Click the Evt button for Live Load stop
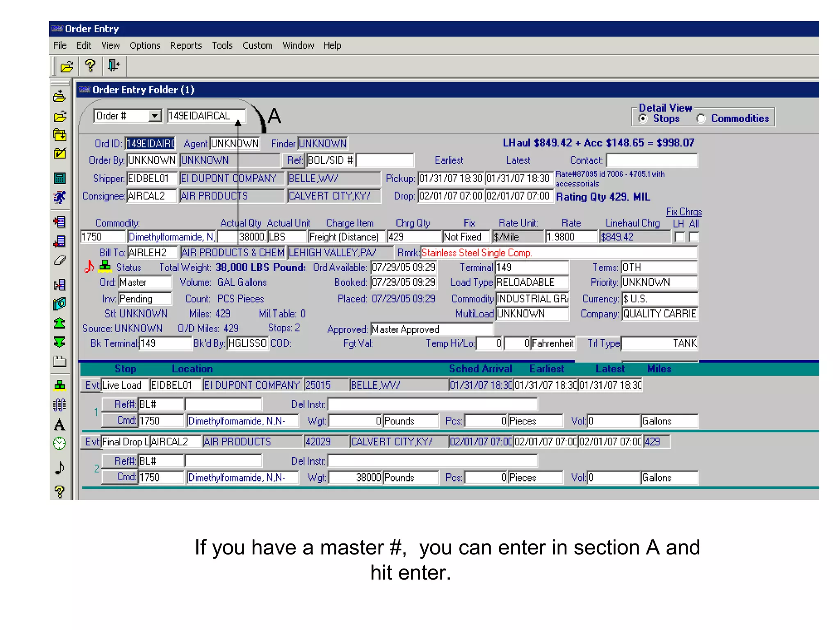Image resolution: width=840 pixels, height=630 pixels. pos(91,385)
